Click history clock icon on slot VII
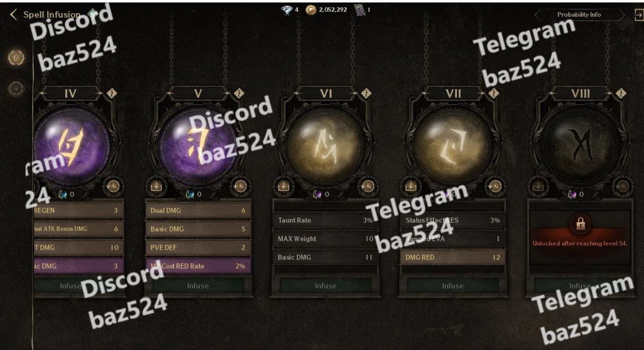 pyautogui.click(x=495, y=186)
